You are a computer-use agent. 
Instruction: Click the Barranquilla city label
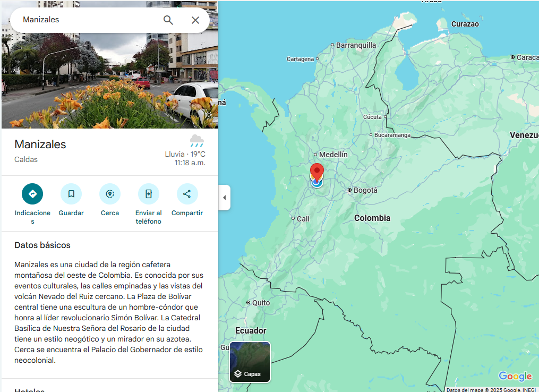[x=355, y=45]
